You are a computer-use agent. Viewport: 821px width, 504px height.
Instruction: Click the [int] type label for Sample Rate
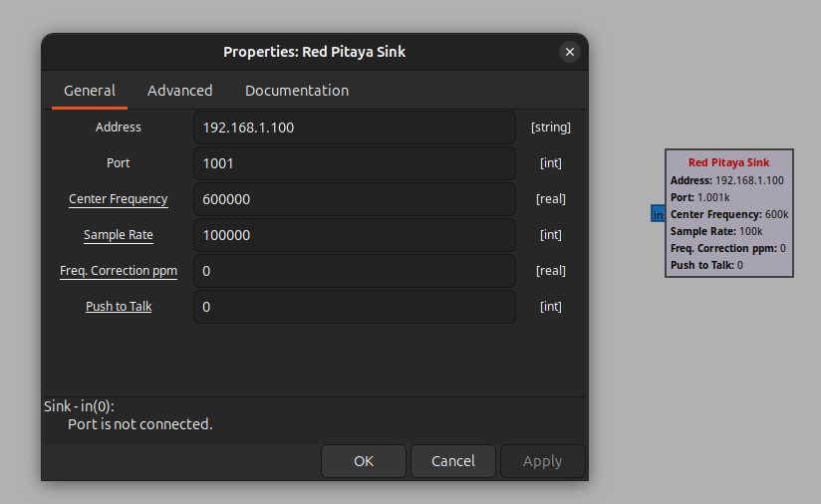click(x=551, y=235)
